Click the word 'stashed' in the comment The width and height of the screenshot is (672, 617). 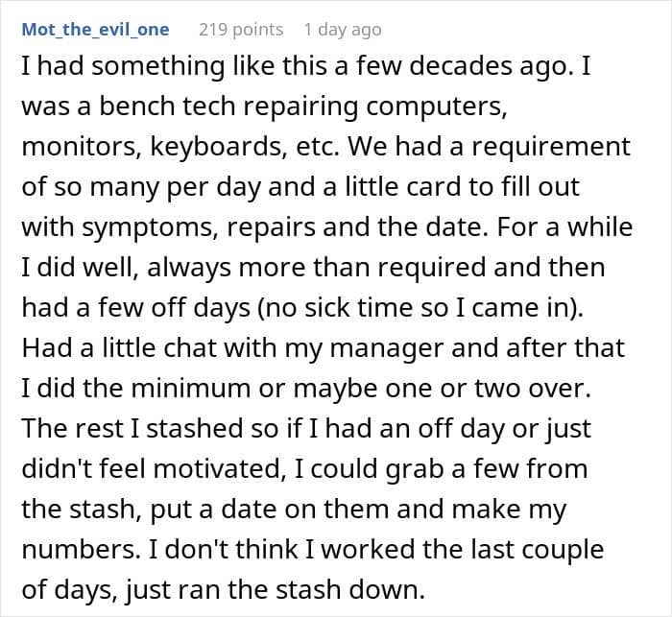tap(195, 428)
